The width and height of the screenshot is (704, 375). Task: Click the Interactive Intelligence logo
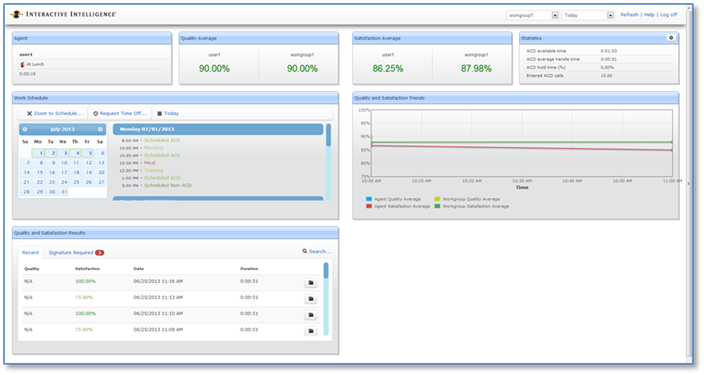coord(63,14)
